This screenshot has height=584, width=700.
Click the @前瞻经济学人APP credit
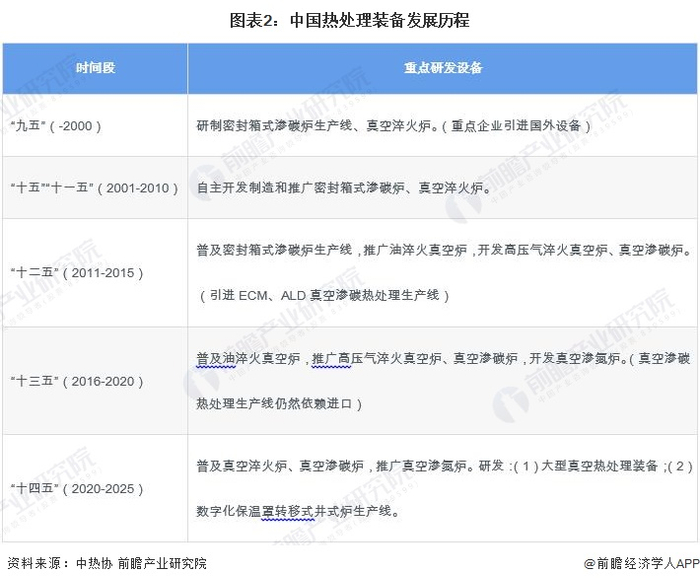pos(642,564)
